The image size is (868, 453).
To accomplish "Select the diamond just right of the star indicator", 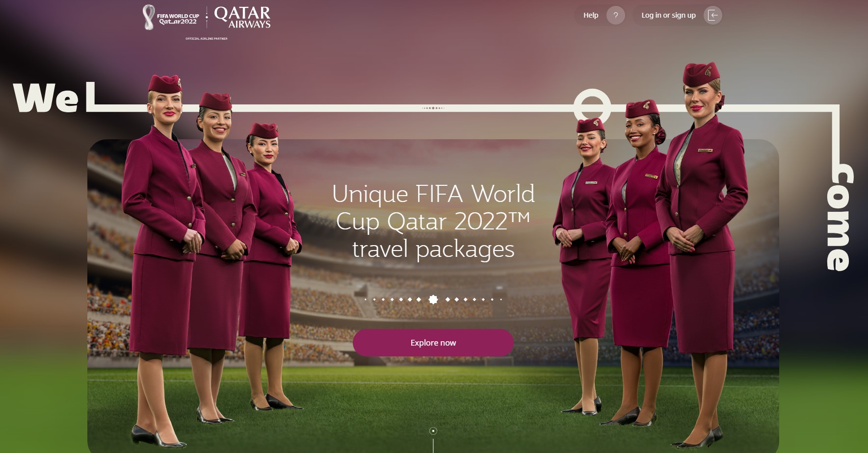I will (447, 300).
